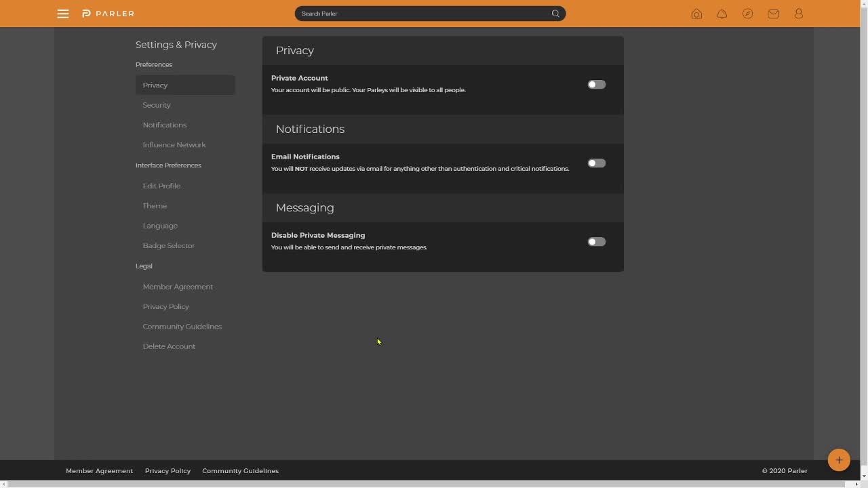Open the notifications bell icon
This screenshot has height=488, width=868.
[x=722, y=14]
